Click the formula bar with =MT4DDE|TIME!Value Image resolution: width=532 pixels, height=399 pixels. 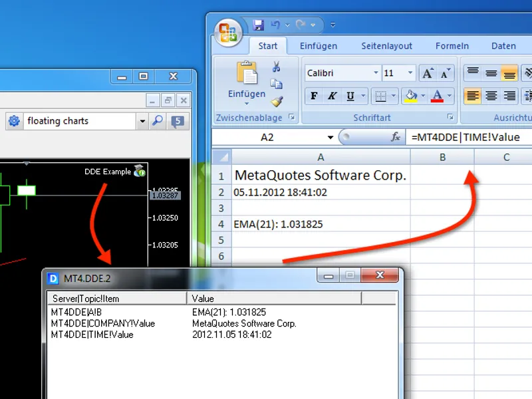[x=469, y=137]
